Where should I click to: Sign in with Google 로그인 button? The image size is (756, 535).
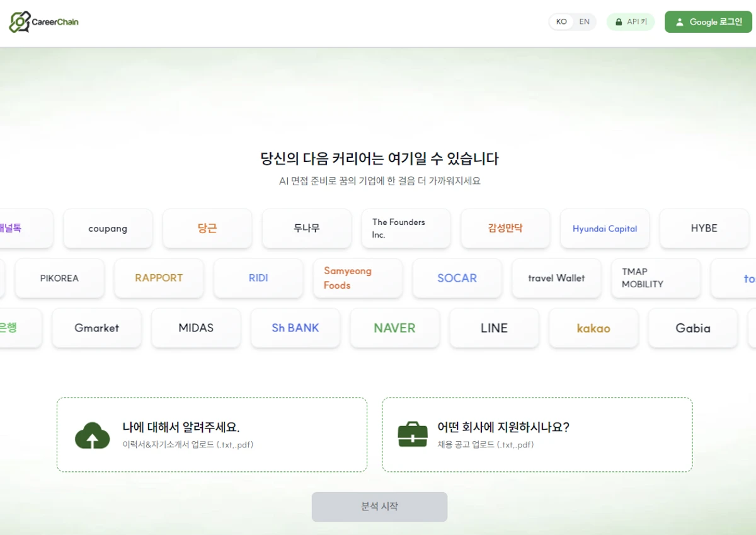point(708,22)
